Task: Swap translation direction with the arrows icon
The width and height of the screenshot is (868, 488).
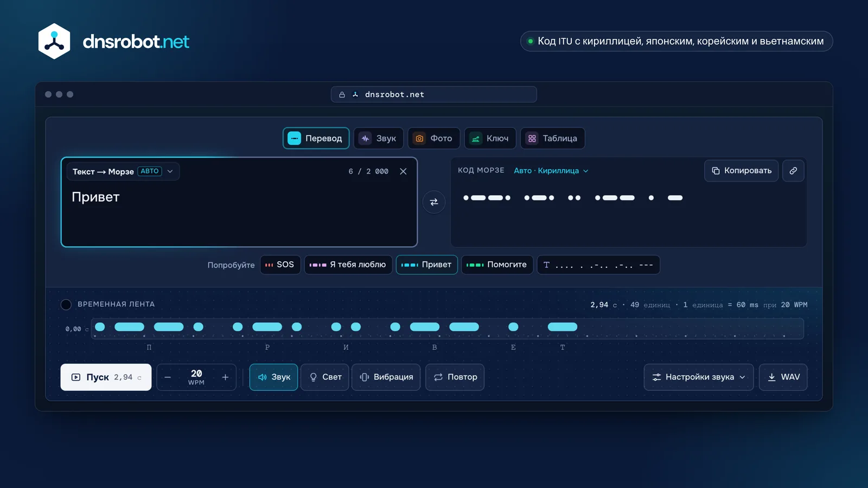Action: [434, 202]
